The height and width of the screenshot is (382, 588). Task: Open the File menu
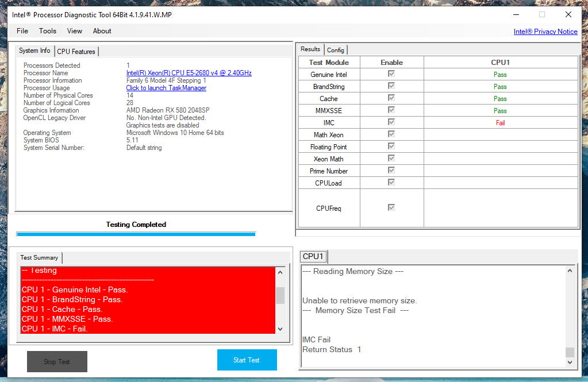[x=22, y=31]
